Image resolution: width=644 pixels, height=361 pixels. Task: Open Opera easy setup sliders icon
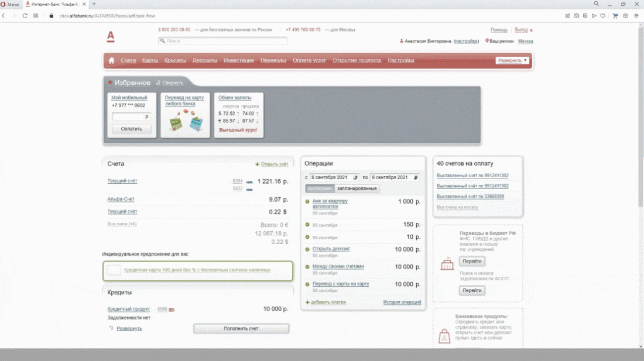tap(636, 16)
